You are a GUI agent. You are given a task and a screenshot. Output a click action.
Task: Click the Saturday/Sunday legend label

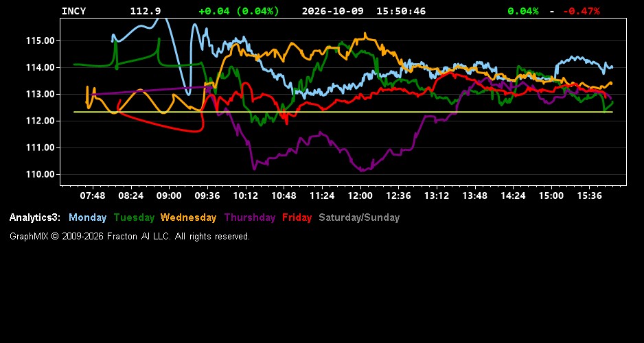(x=359, y=217)
